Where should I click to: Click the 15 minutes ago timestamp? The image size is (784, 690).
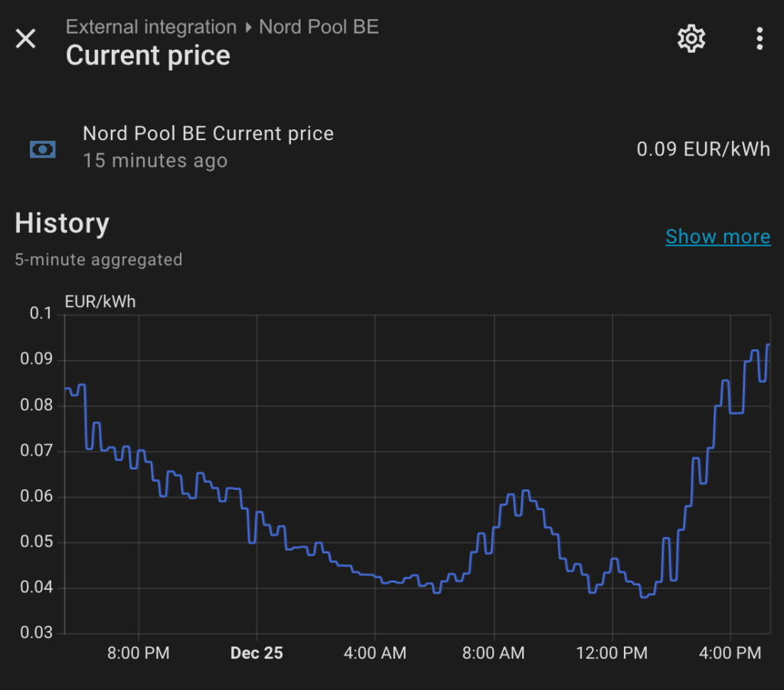coord(155,161)
